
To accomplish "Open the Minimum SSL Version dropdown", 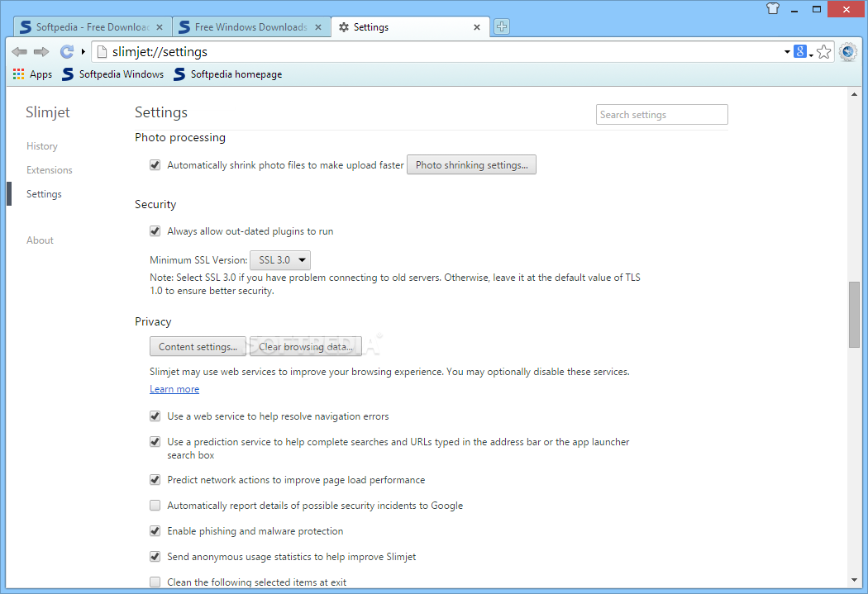I will (280, 260).
